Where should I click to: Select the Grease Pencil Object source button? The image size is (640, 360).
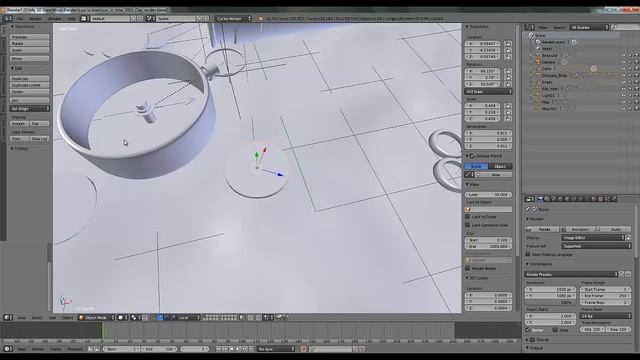coord(500,166)
